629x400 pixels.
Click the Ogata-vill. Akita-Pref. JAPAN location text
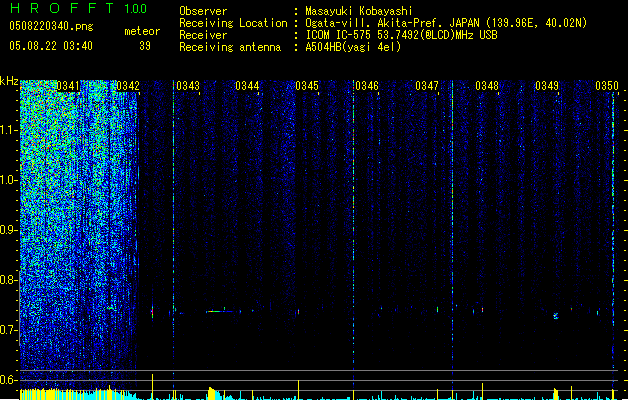pyautogui.click(x=446, y=23)
